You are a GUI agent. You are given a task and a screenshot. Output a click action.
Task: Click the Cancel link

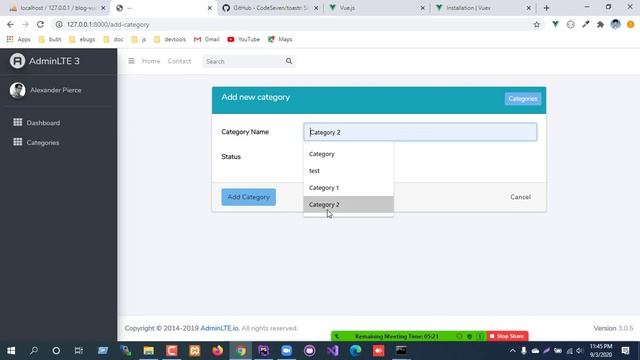(x=520, y=197)
